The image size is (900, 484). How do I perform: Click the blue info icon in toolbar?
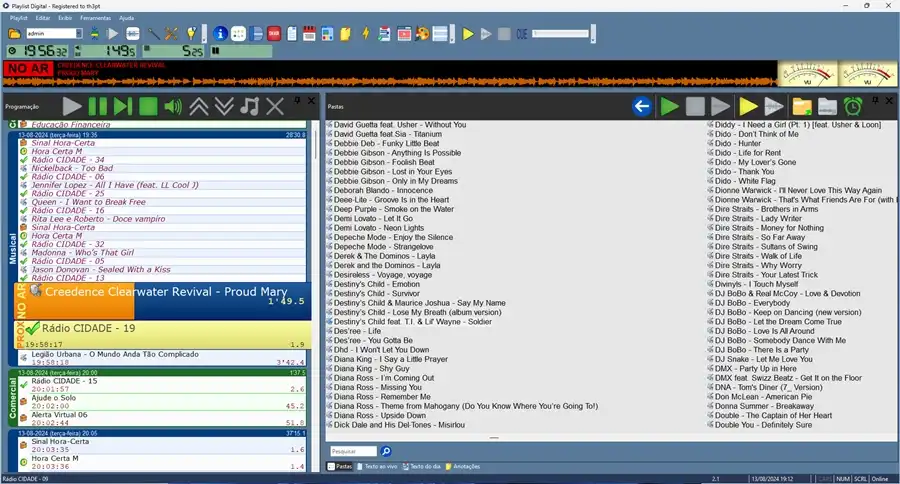point(220,34)
